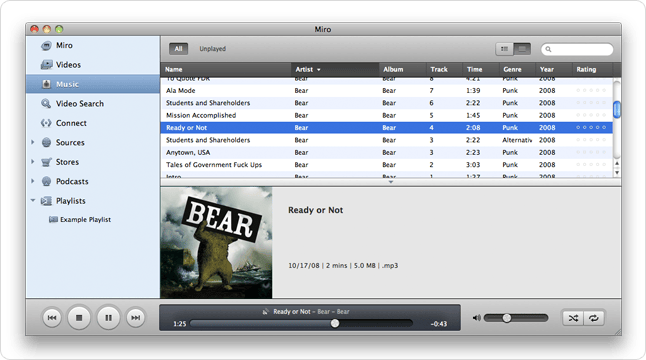Toggle repeat playback
Image resolution: width=646 pixels, height=360 pixels.
point(594,318)
